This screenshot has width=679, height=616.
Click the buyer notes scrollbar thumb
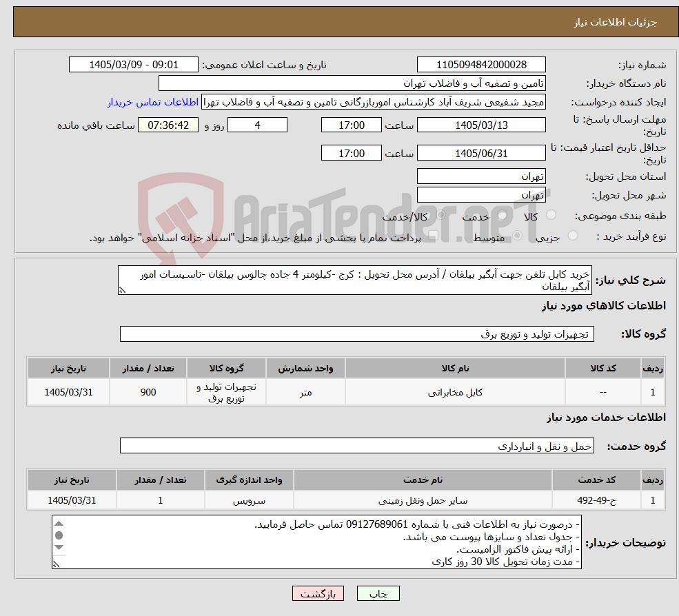coord(59,535)
